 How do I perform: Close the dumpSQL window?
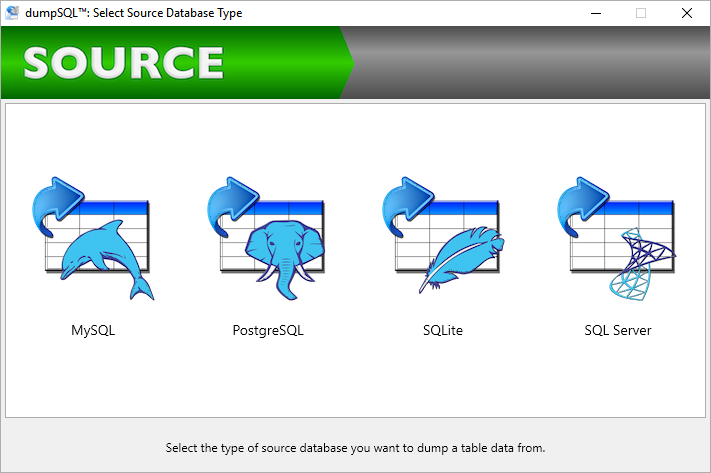click(687, 13)
